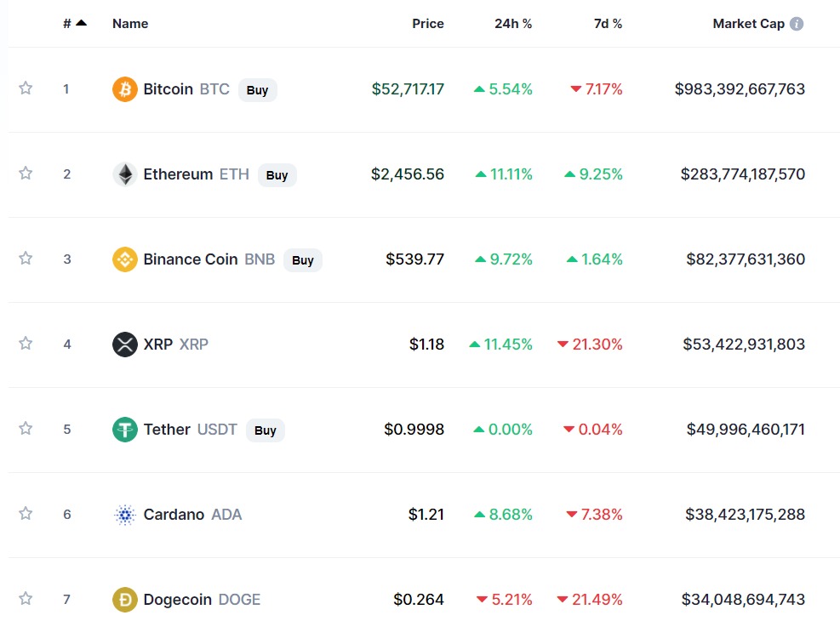Click the Ethereum logo icon
This screenshot has height=621, width=840.
[x=124, y=174]
